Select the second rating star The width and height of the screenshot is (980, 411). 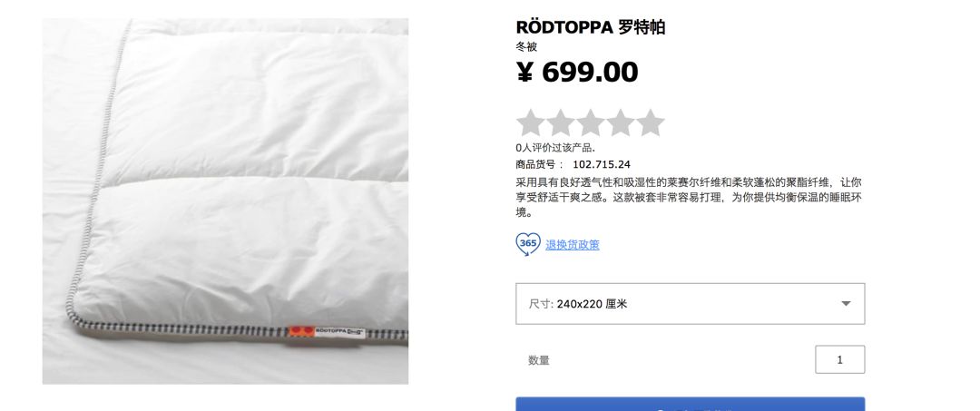560,122
